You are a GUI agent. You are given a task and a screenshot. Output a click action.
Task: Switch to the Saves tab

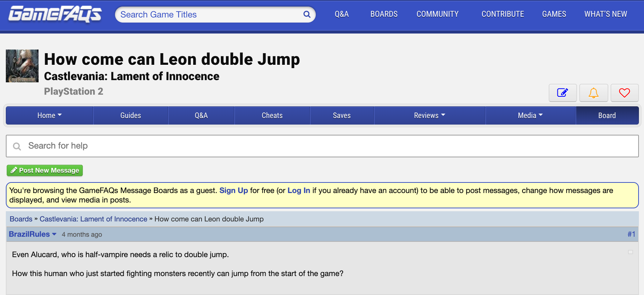[x=342, y=115]
